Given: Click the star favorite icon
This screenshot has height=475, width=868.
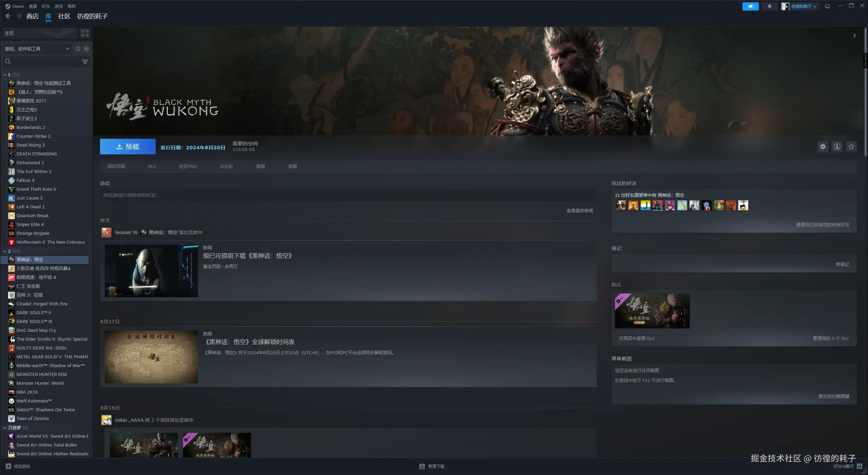Looking at the screenshot, I should (x=851, y=147).
